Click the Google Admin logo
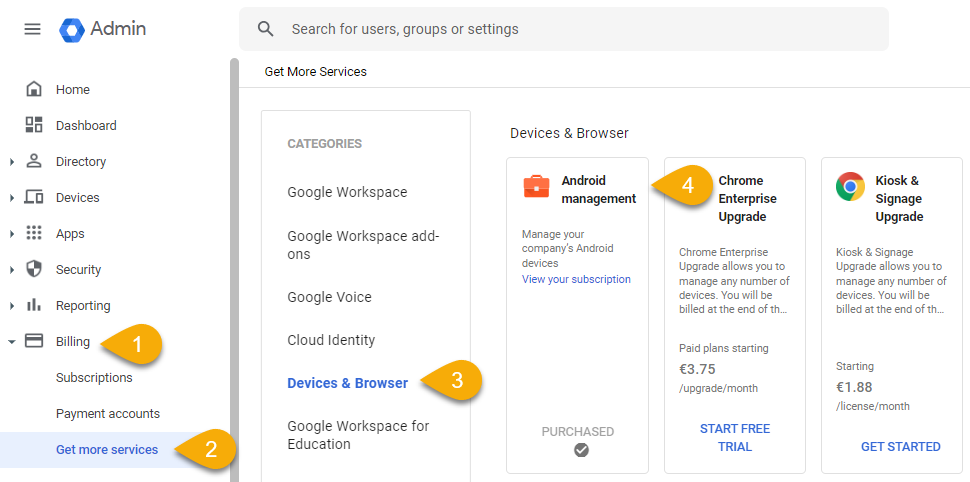 point(74,30)
